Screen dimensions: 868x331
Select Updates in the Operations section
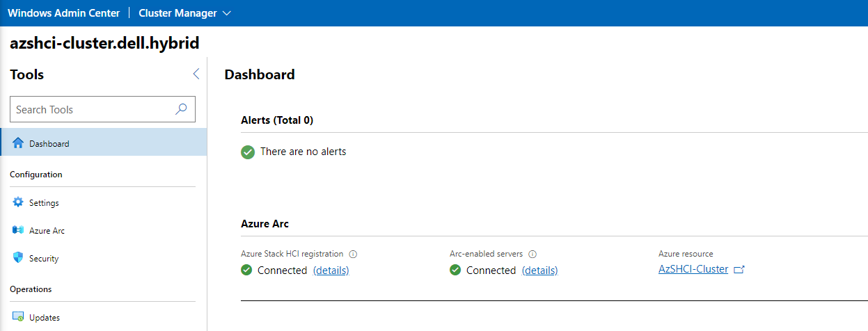click(45, 318)
